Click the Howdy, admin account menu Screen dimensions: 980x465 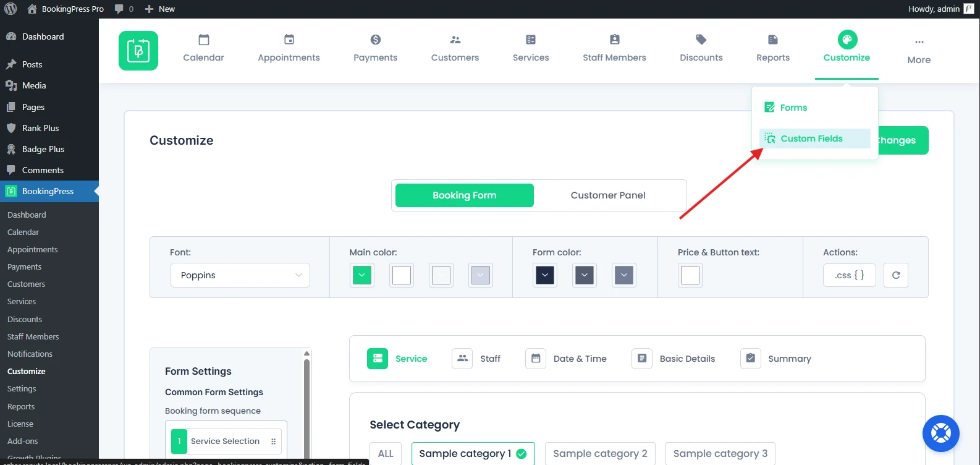click(x=941, y=9)
